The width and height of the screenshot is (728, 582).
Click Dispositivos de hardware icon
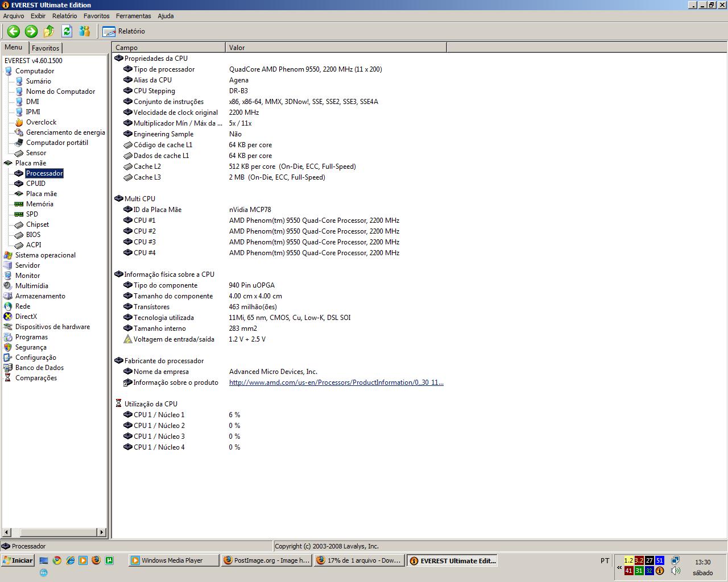click(8, 327)
